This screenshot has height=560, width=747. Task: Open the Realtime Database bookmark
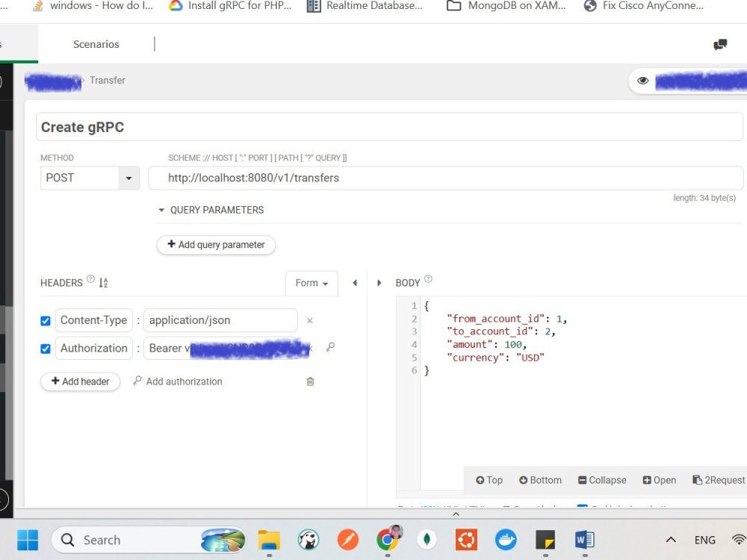click(365, 6)
